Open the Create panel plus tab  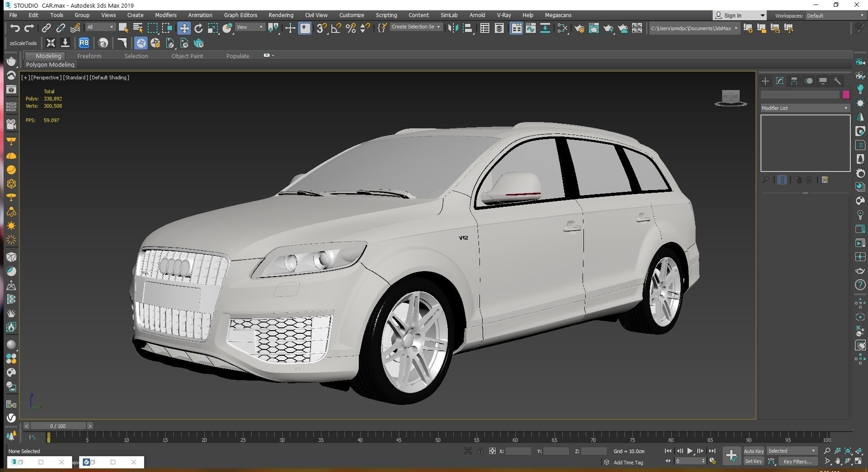(x=765, y=81)
